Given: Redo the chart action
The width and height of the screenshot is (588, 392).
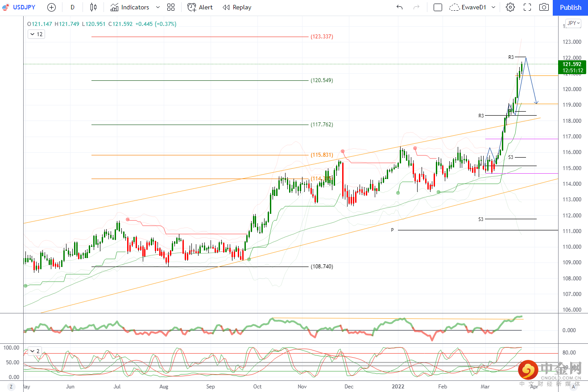Looking at the screenshot, I should pos(417,7).
